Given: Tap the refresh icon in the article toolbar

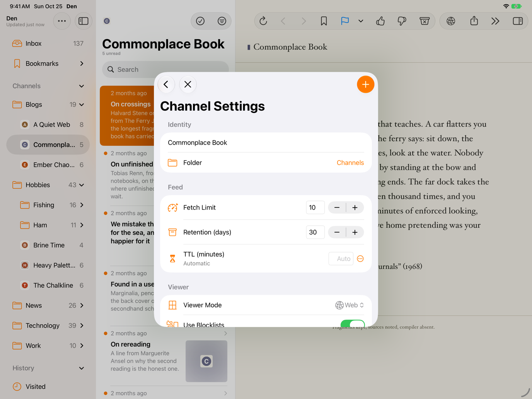Looking at the screenshot, I should click(x=263, y=21).
